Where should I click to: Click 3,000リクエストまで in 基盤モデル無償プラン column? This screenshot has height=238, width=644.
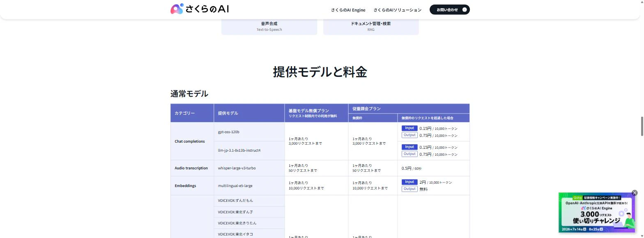(305, 143)
